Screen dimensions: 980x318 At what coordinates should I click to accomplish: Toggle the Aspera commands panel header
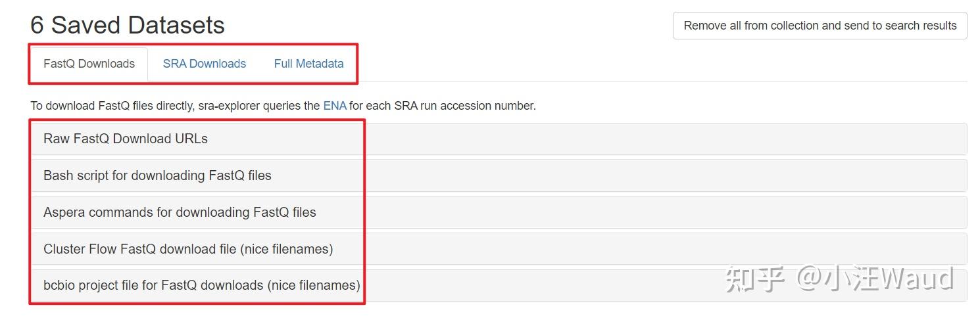[x=592, y=212]
